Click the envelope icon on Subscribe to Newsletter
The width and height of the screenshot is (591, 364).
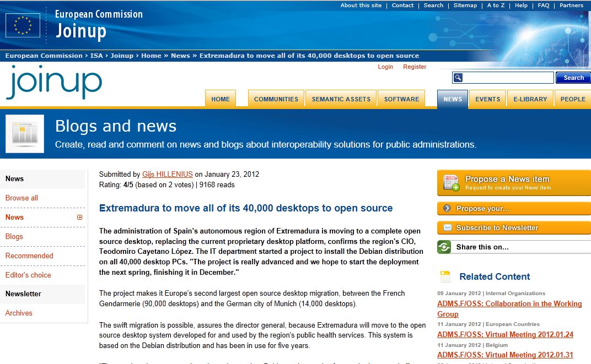click(x=448, y=227)
